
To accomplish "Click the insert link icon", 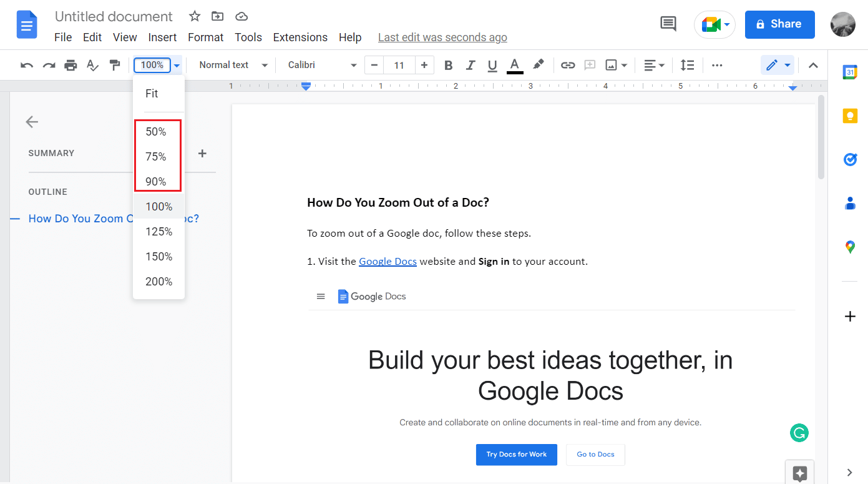I will 567,65.
